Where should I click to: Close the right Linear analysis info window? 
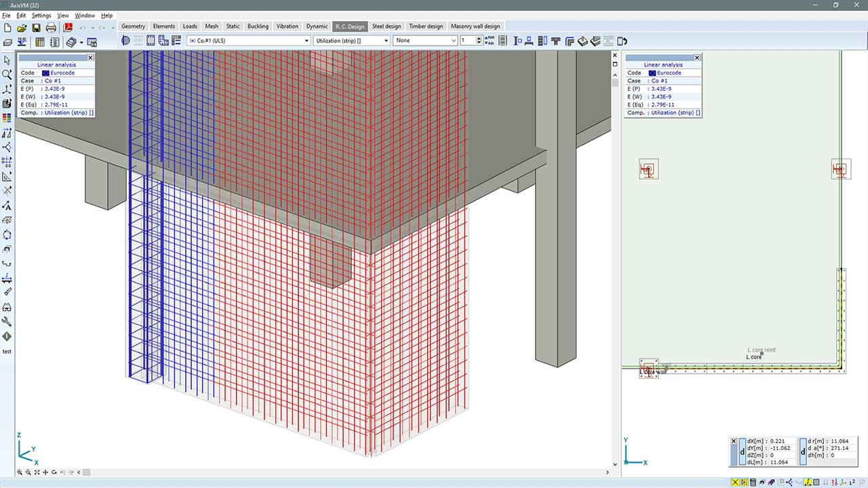click(696, 58)
